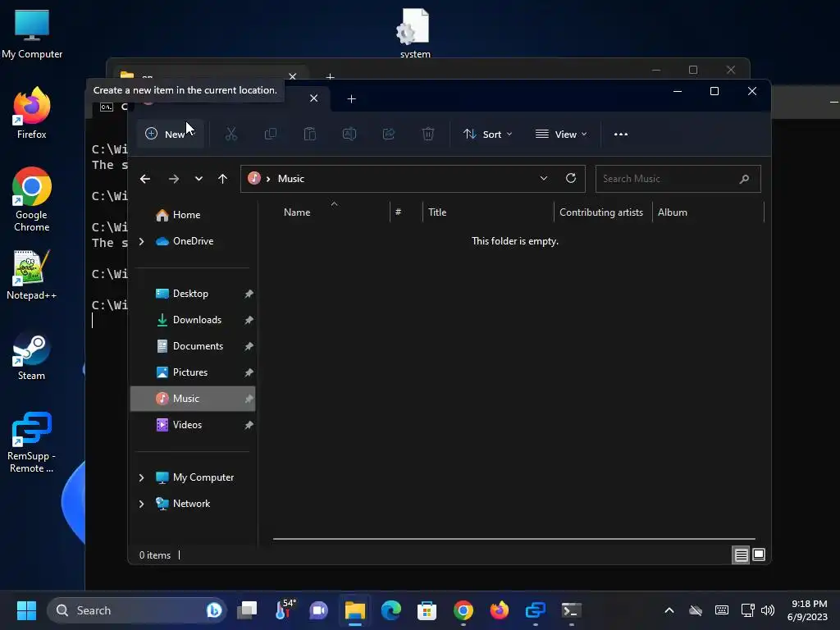The width and height of the screenshot is (840, 630).
Task: Open Firefox desktop shortcut
Action: tap(32, 113)
